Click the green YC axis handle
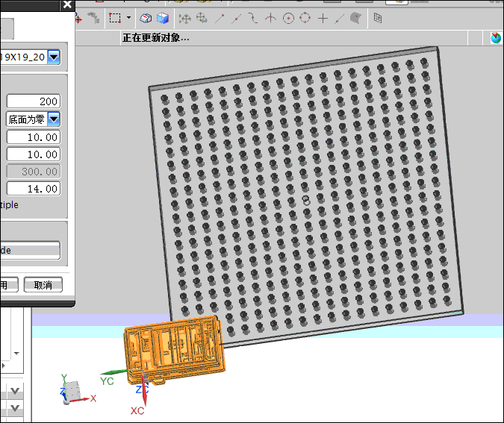The image size is (504, 423). 115,372
